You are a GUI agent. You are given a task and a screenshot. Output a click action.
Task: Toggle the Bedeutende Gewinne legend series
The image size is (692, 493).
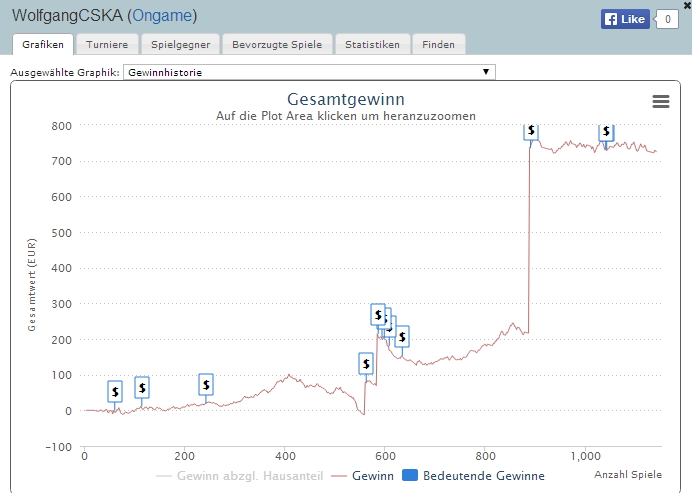click(x=474, y=476)
